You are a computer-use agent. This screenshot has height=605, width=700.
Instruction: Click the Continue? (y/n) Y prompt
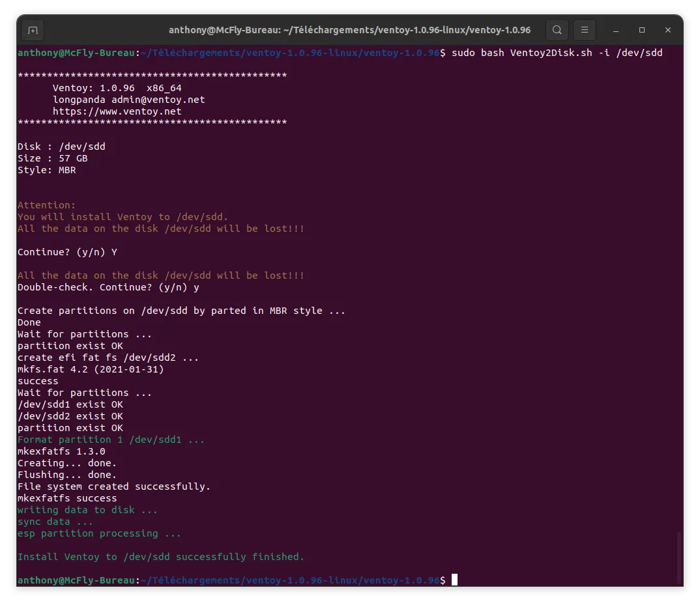[66, 251]
